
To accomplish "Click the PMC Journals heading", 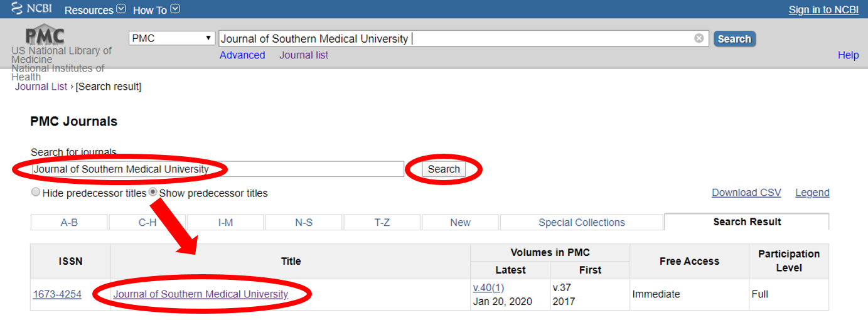I will pyautogui.click(x=73, y=121).
